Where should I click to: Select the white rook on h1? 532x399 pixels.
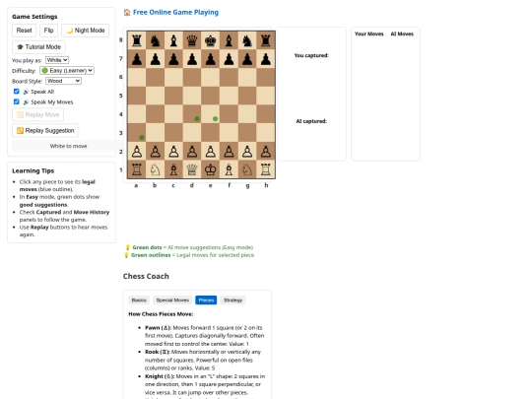266,169
